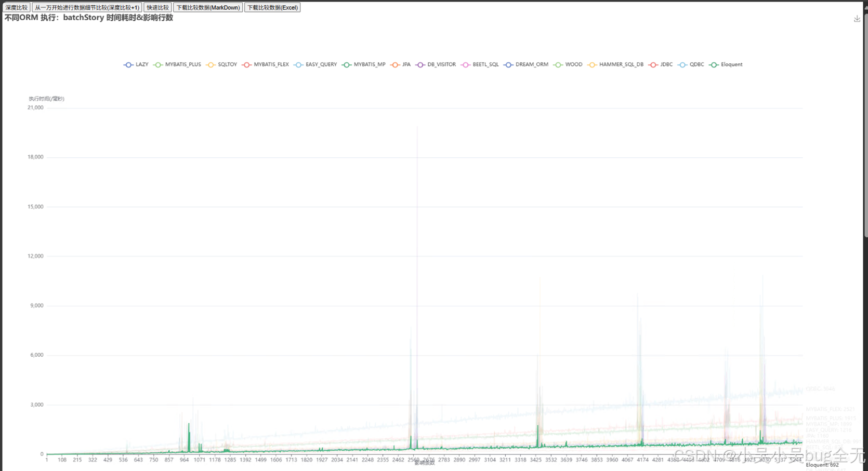Hide HAMMER_SQL_DB legend series
868x471 pixels.
(x=615, y=64)
